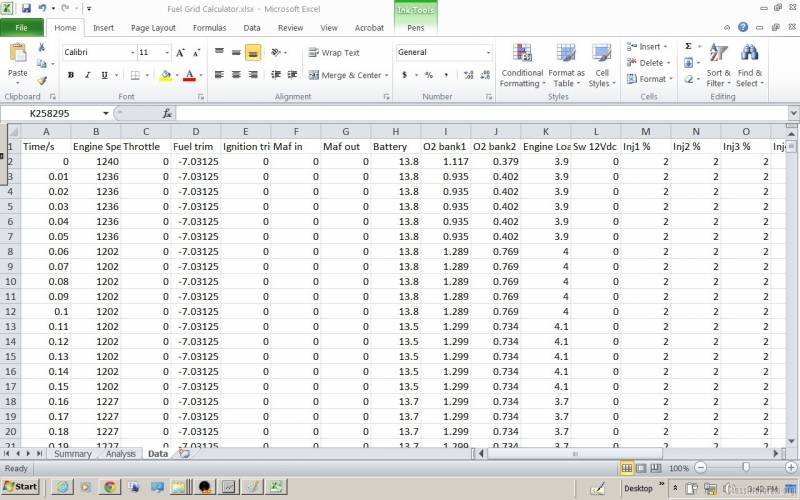
Task: Switch to the Formulas ribbon tab
Action: tap(209, 28)
